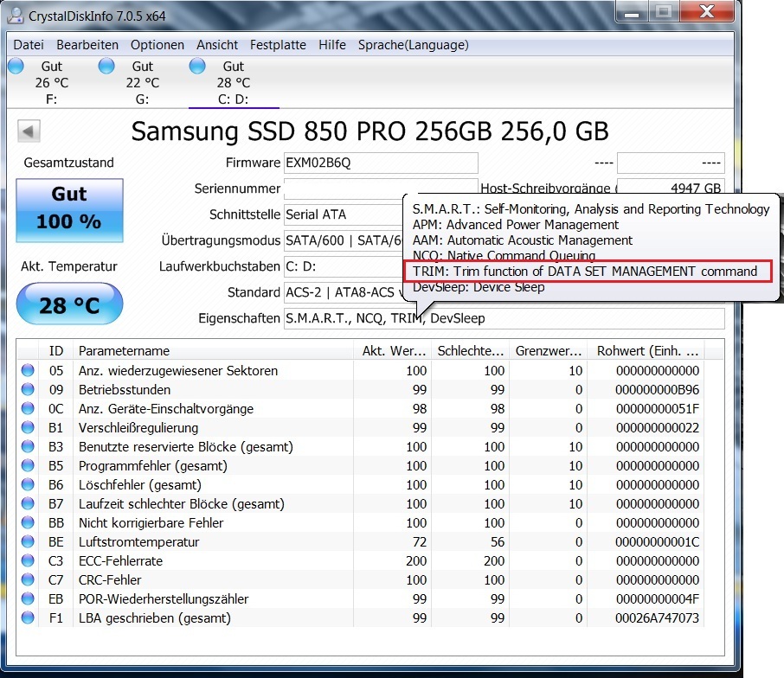Select 'Betriebsstunden' parameter name
The image size is (784, 678).
(x=125, y=390)
